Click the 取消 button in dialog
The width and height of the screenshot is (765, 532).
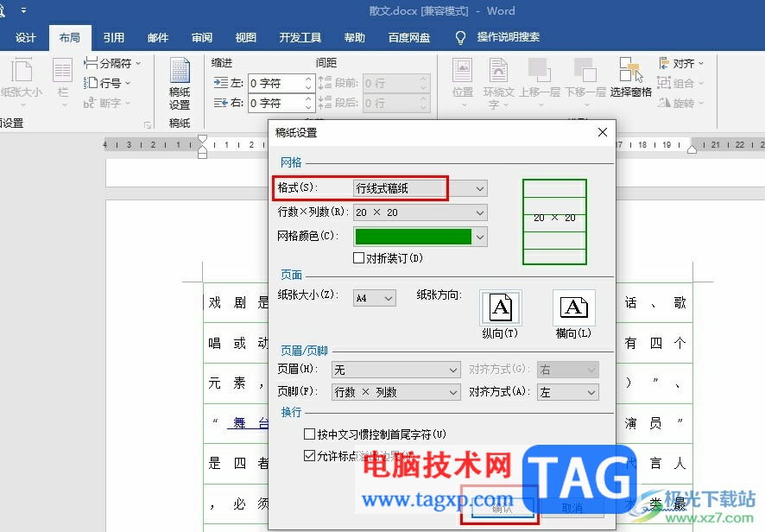pyautogui.click(x=572, y=508)
